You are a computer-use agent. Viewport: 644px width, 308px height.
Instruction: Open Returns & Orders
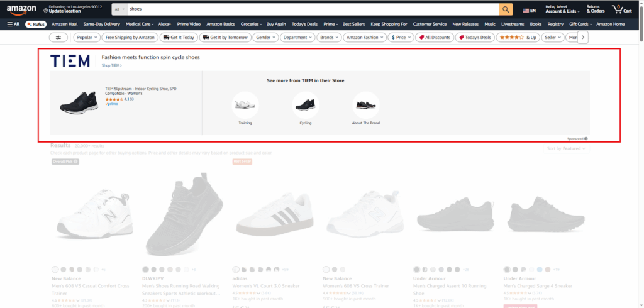point(596,9)
